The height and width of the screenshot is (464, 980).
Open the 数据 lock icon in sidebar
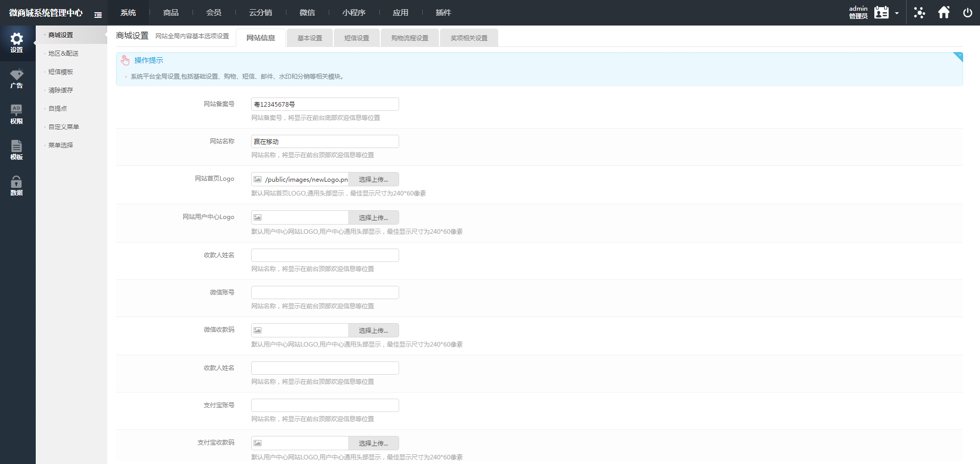[x=17, y=185]
